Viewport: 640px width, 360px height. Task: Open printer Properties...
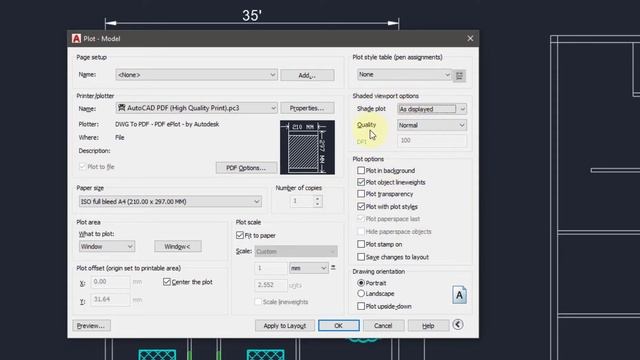(x=307, y=108)
